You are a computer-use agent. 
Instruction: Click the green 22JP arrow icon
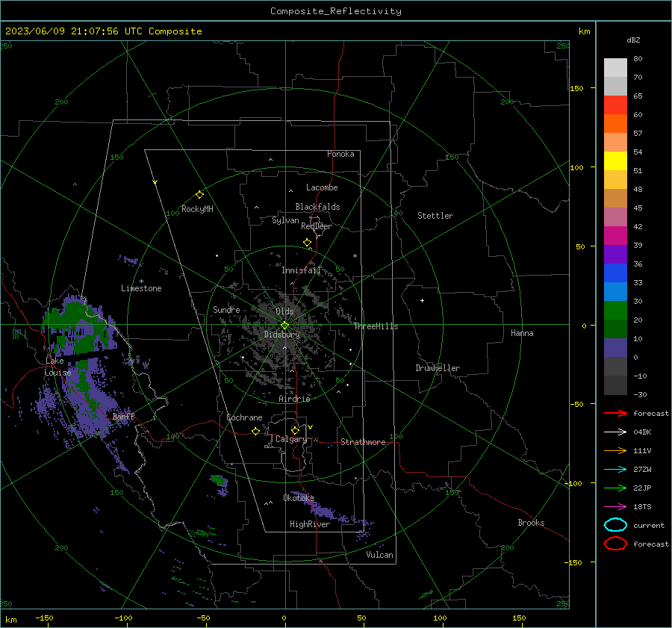[x=615, y=488]
